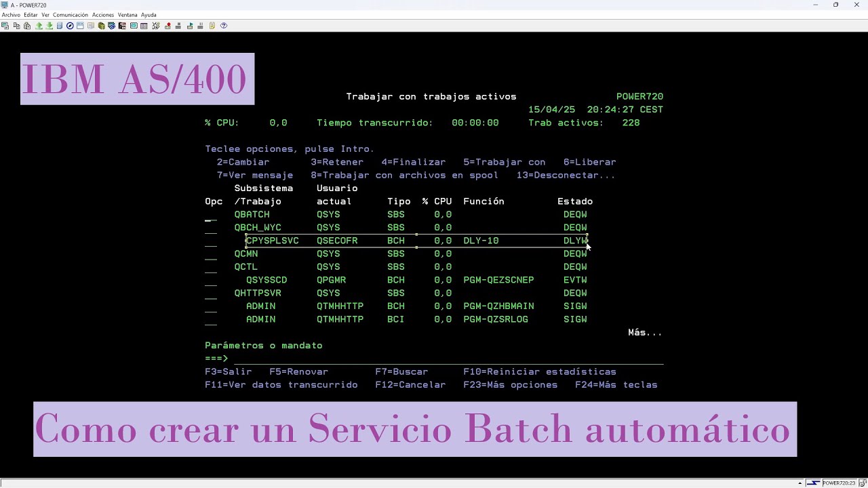Click the Opc field for QCMN

tap(211, 254)
